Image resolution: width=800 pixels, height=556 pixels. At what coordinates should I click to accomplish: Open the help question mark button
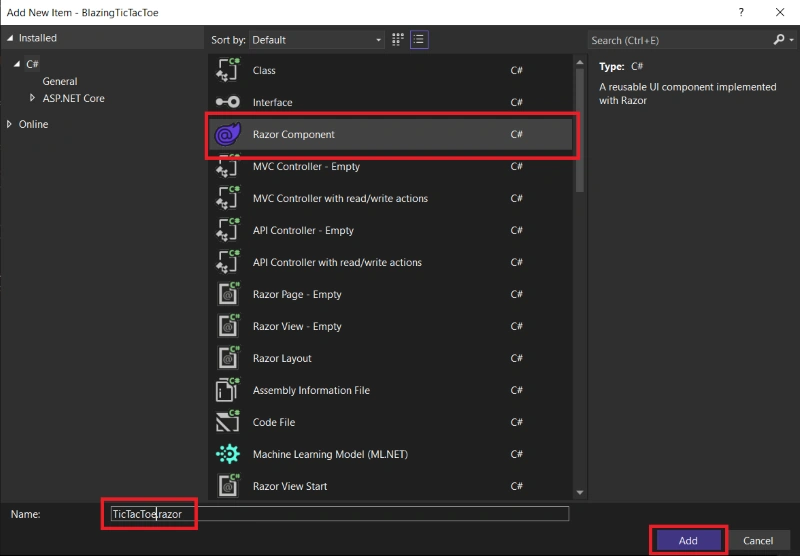pyautogui.click(x=741, y=12)
